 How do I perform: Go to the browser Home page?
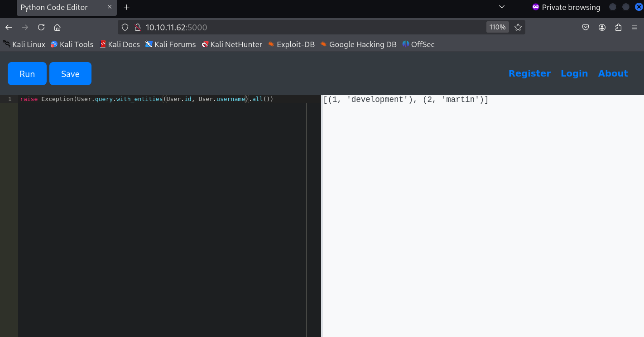pyautogui.click(x=57, y=27)
